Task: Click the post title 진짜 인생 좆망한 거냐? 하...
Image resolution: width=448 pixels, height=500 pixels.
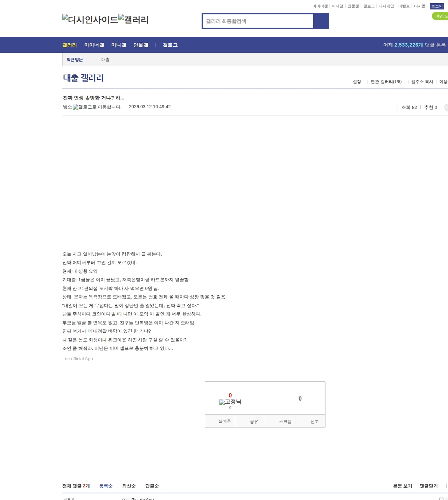Action: (93, 98)
